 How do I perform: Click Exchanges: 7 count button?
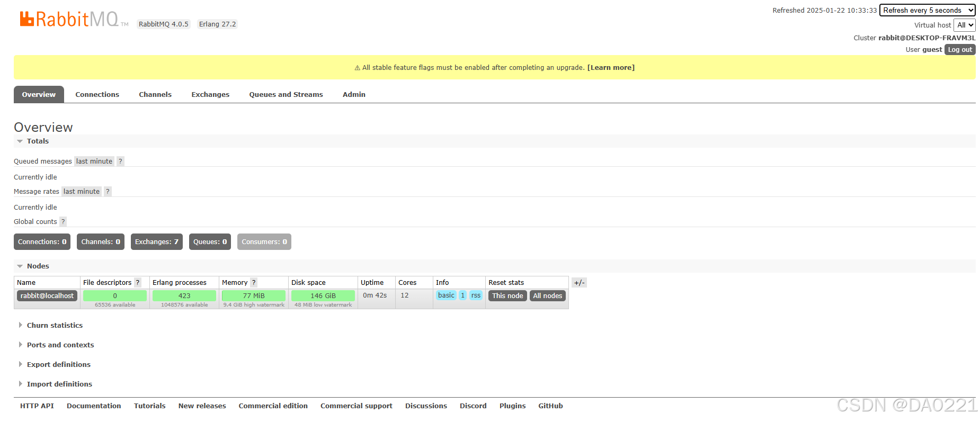[157, 242]
